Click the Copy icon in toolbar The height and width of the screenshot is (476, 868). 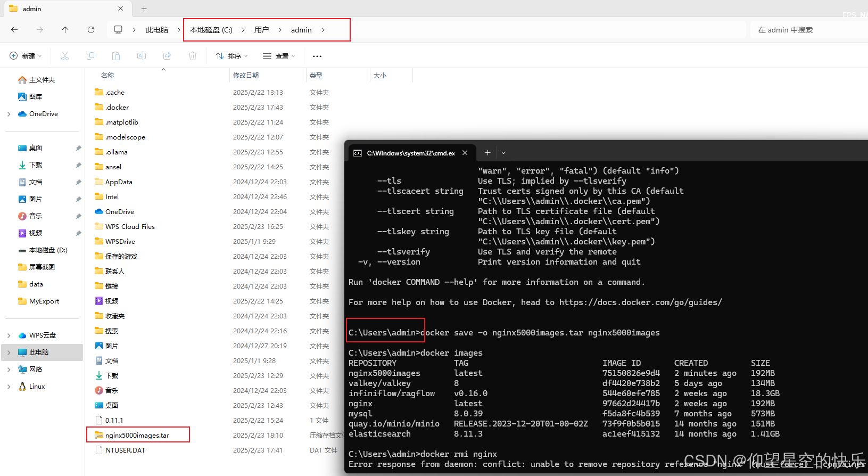click(90, 56)
